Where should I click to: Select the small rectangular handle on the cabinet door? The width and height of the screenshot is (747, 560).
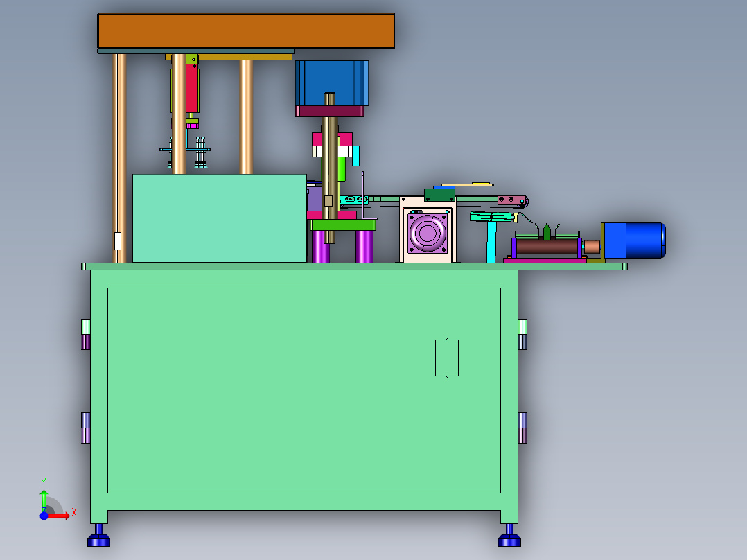pyautogui.click(x=447, y=358)
